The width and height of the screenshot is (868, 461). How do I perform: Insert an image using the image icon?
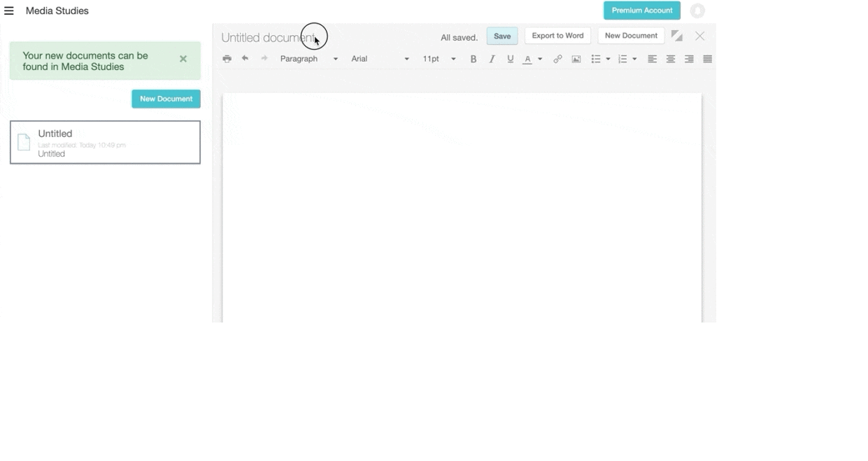click(576, 59)
